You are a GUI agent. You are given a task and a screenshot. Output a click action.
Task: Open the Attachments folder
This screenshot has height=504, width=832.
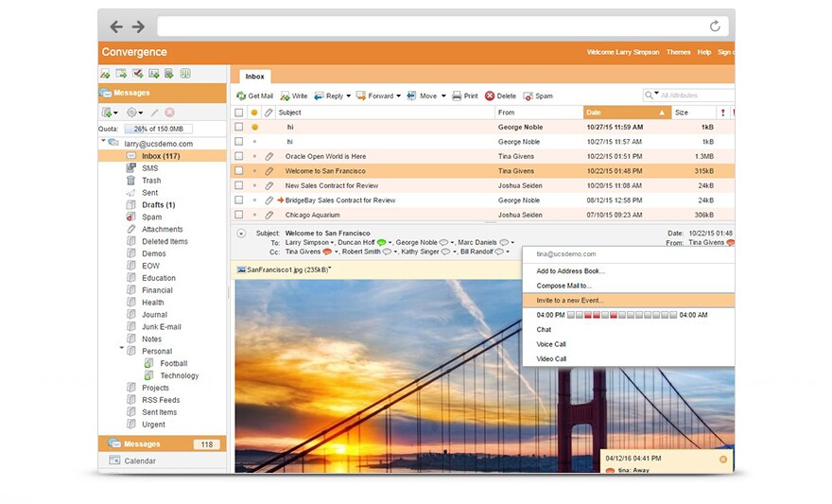tap(163, 229)
